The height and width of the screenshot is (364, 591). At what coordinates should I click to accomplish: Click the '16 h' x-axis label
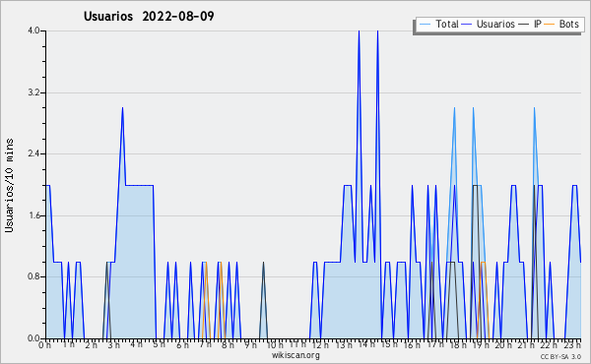pyautogui.click(x=413, y=344)
